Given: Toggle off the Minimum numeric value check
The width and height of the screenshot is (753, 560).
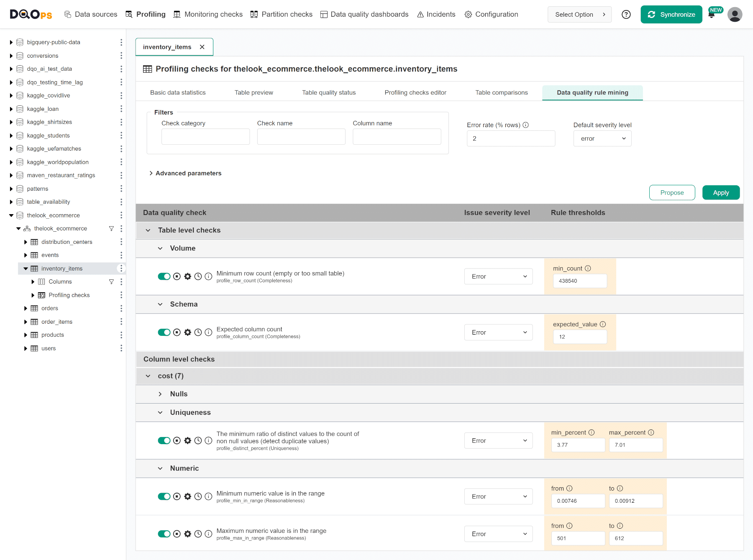Looking at the screenshot, I should coord(164,496).
